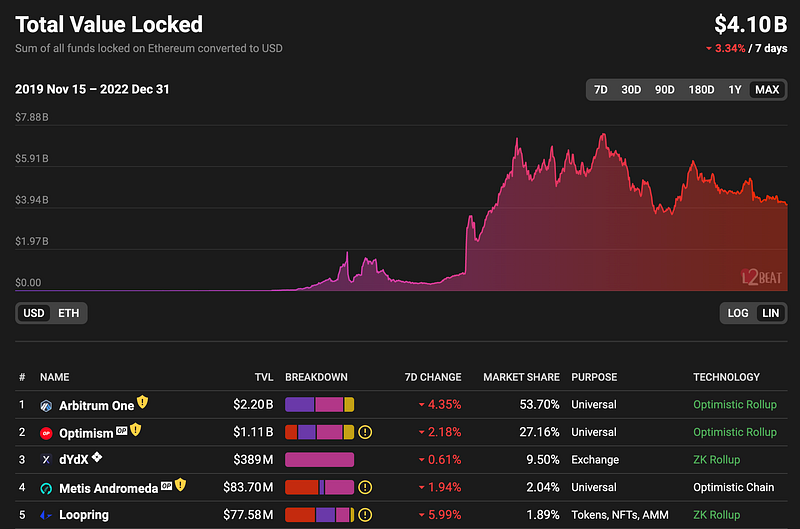Click the TVL column header
Viewport: 800px width, 529px height.
pos(264,377)
